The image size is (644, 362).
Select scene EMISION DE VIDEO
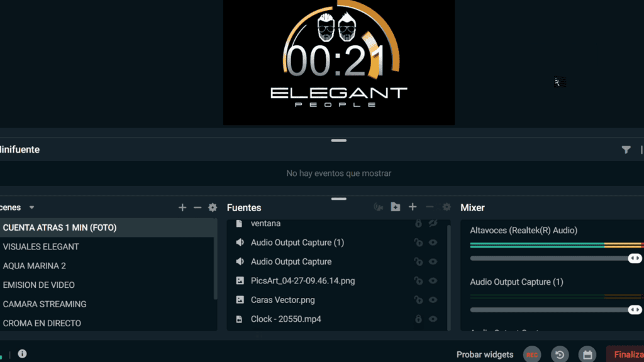(x=108, y=285)
